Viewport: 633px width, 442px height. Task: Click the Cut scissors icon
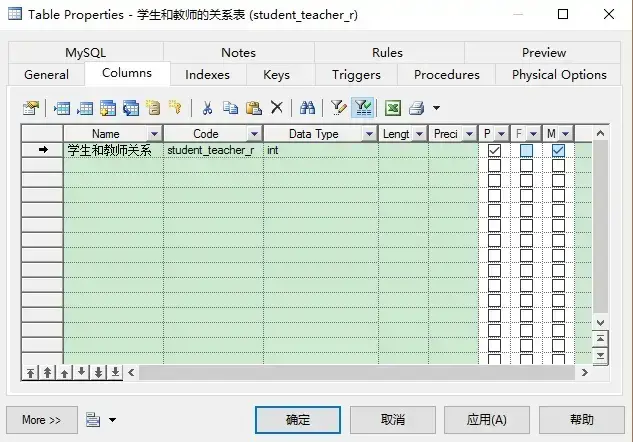click(x=208, y=108)
